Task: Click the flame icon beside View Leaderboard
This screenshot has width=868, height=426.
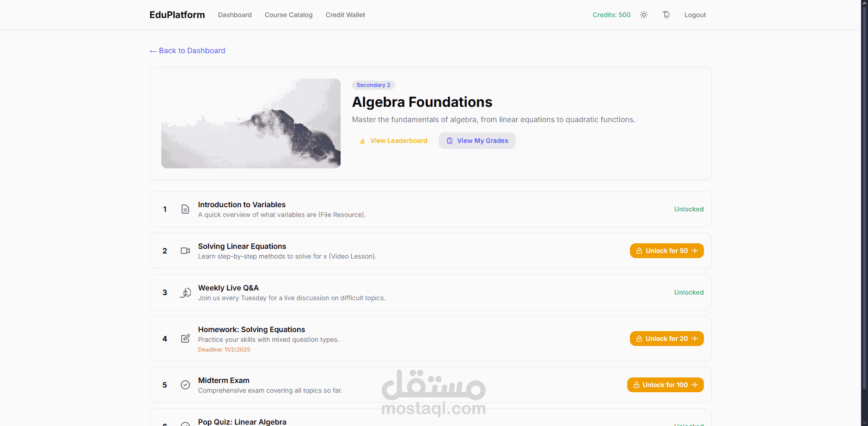Action: [362, 141]
